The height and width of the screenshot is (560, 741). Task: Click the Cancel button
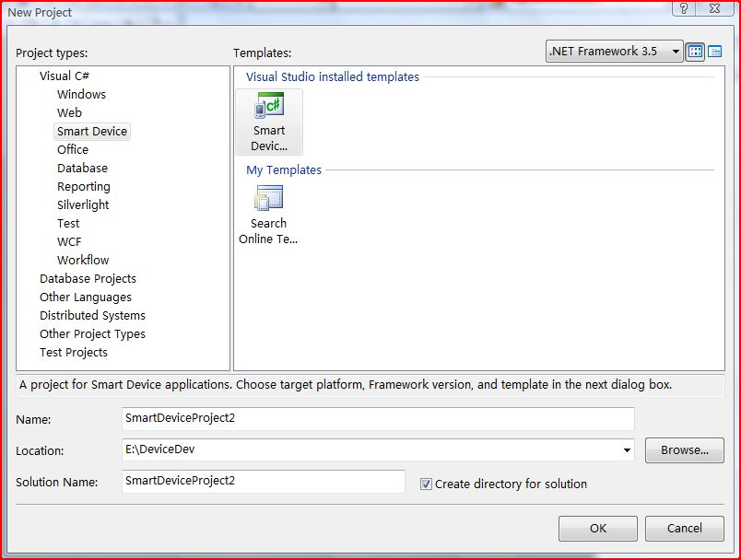684,529
